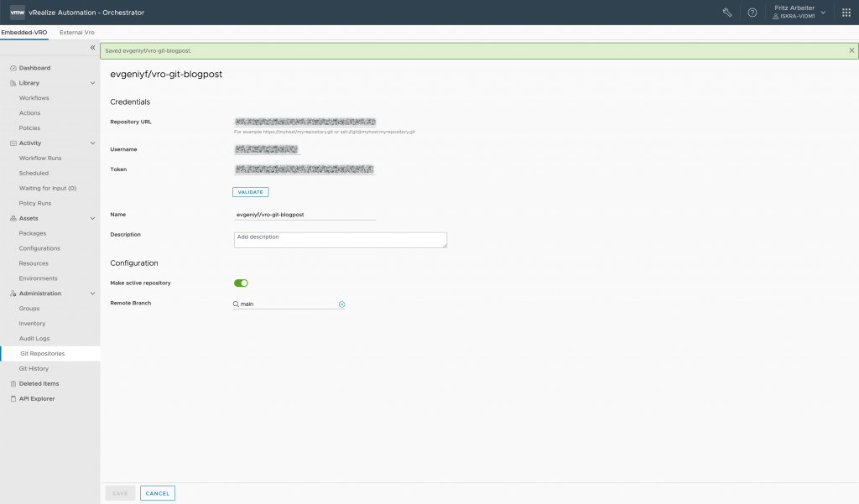859x504 pixels.
Task: Click the Dashboard icon in sidebar
Action: coord(13,68)
